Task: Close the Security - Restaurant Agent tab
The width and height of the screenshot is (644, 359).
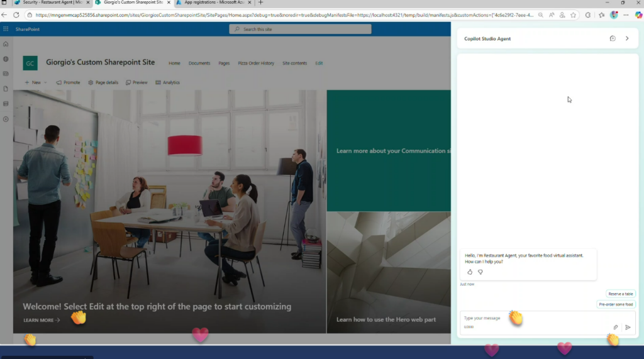Action: 88,3
